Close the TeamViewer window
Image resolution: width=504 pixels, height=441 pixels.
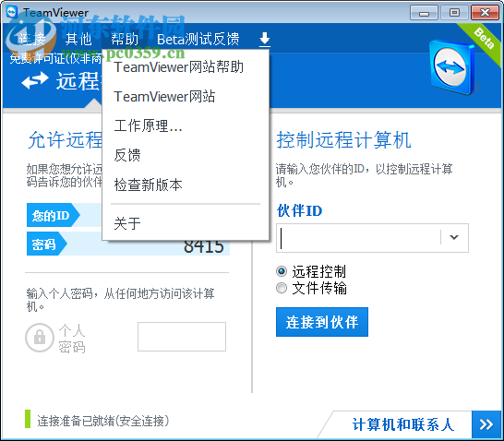coord(485,13)
